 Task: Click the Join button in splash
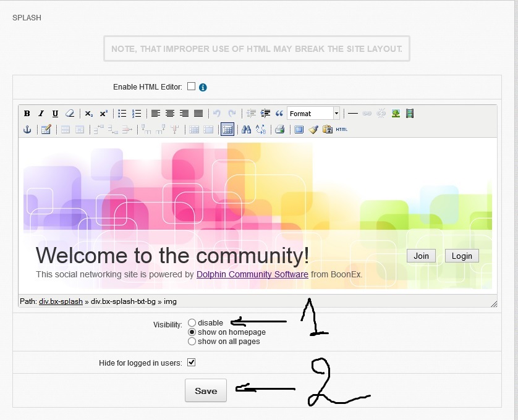tap(421, 256)
